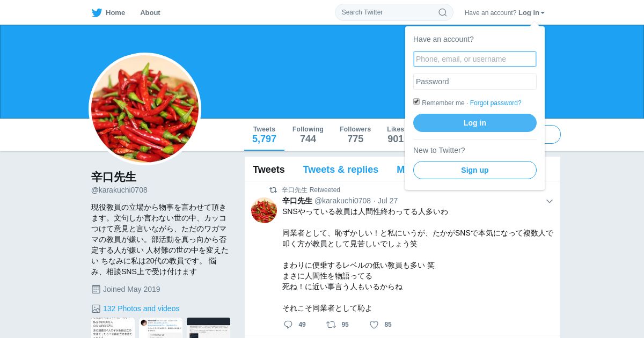
Task: Uncheck the Remember me checkbox
Action: 416,101
